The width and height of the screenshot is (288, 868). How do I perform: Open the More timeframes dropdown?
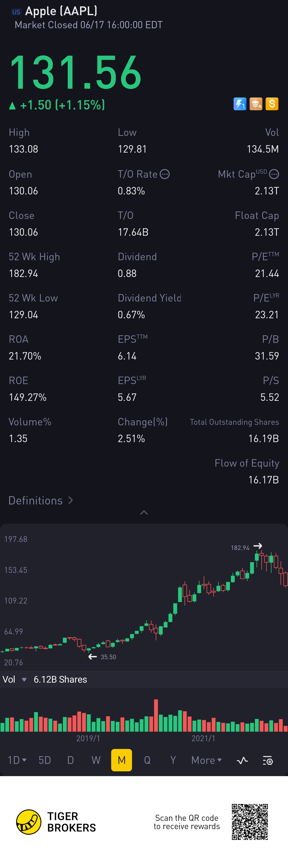[x=206, y=760]
